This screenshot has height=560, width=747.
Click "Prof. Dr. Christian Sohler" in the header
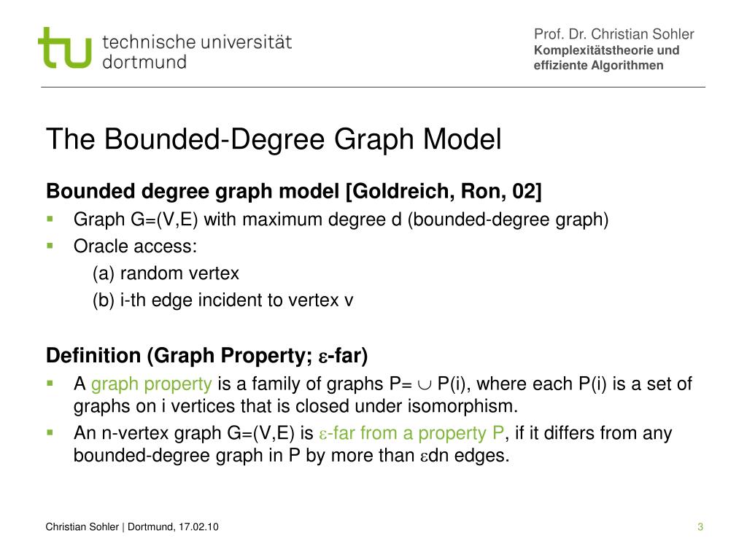[614, 34]
